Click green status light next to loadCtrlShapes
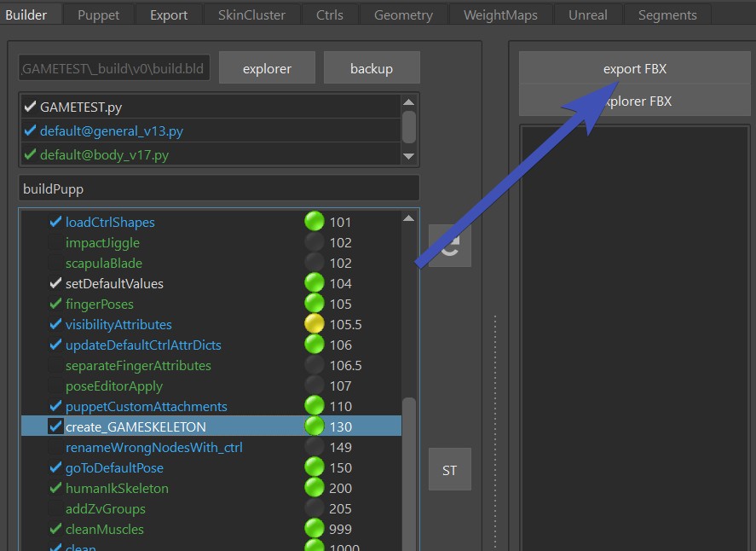The width and height of the screenshot is (756, 551). click(315, 222)
